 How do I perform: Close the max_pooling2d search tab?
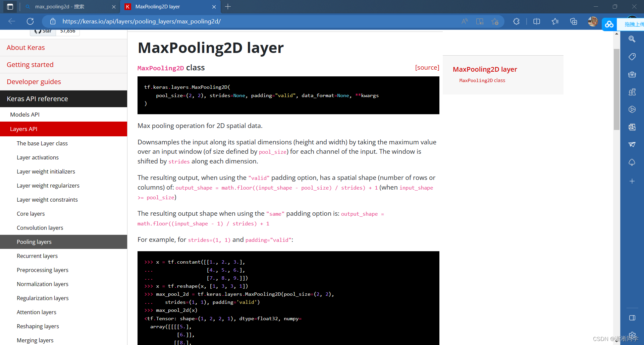coord(114,7)
